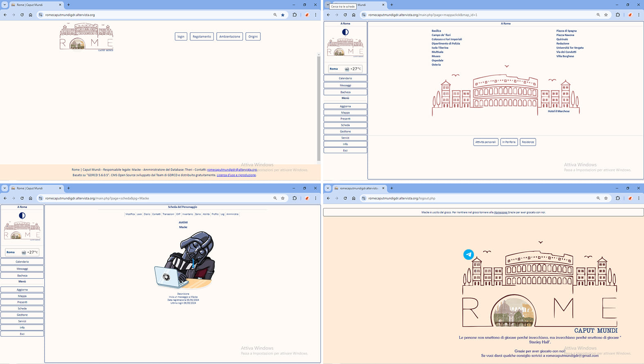Bookmark the homepage with the filled star
The image size is (644, 364).
click(283, 15)
